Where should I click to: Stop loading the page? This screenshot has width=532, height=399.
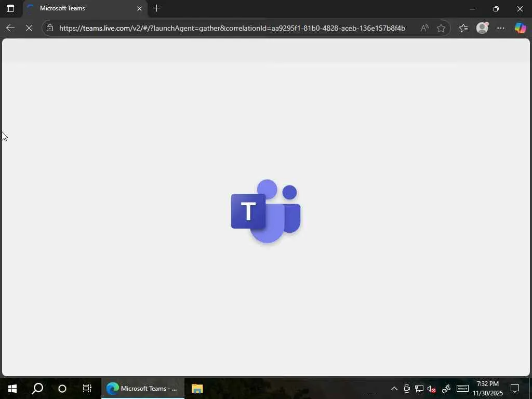(x=29, y=28)
